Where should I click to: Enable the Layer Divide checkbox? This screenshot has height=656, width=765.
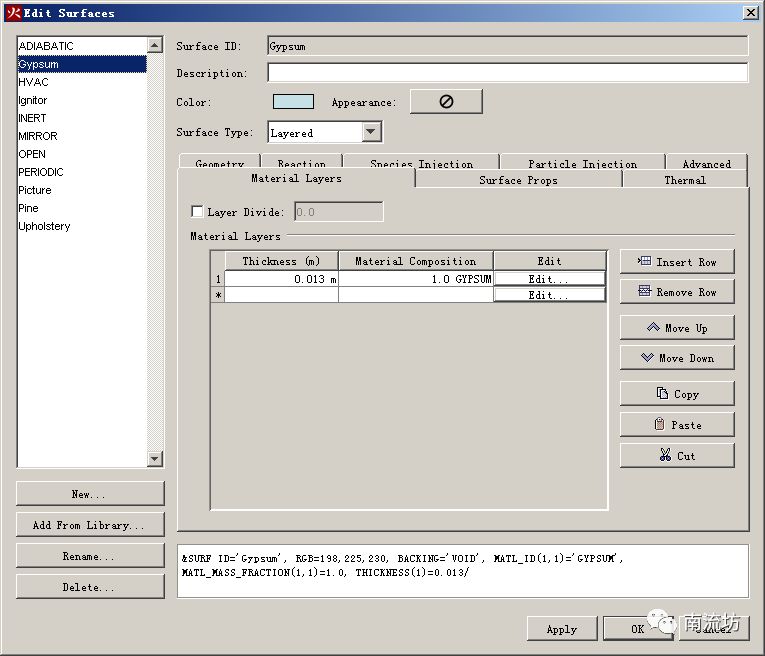point(197,212)
